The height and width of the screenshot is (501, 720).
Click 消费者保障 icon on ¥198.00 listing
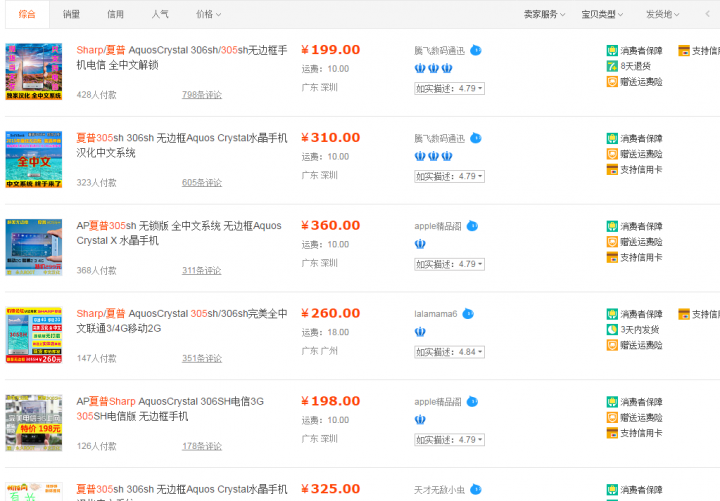click(x=612, y=402)
